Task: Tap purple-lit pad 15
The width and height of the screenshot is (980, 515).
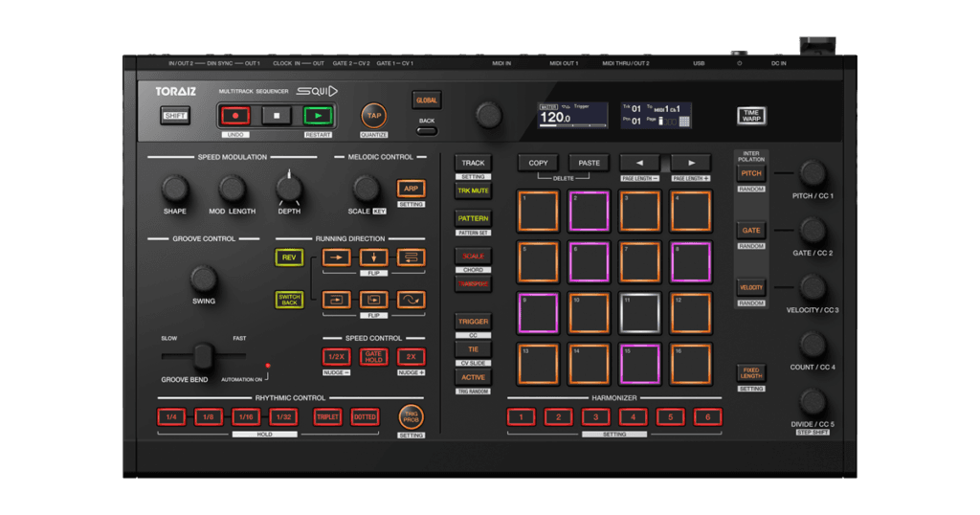Action: pos(639,364)
